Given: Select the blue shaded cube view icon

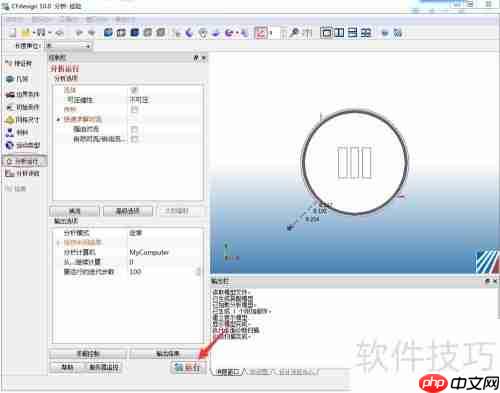Looking at the screenshot, I should (x=108, y=32).
